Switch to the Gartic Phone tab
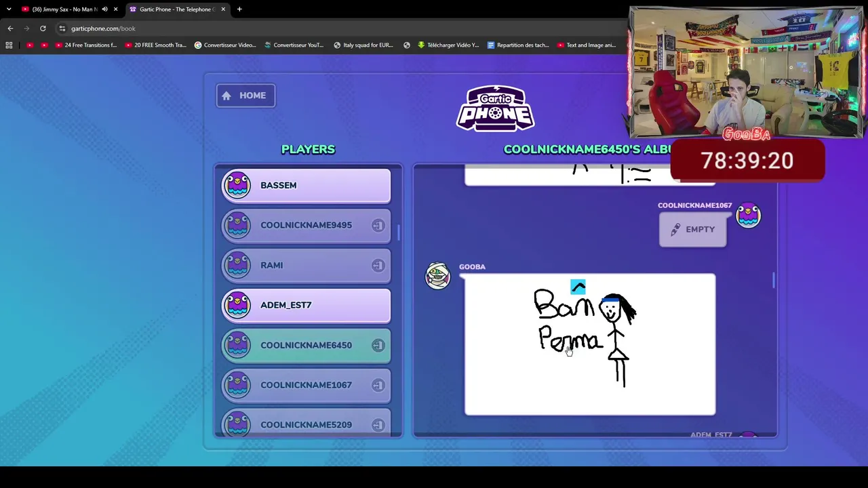 pos(178,9)
